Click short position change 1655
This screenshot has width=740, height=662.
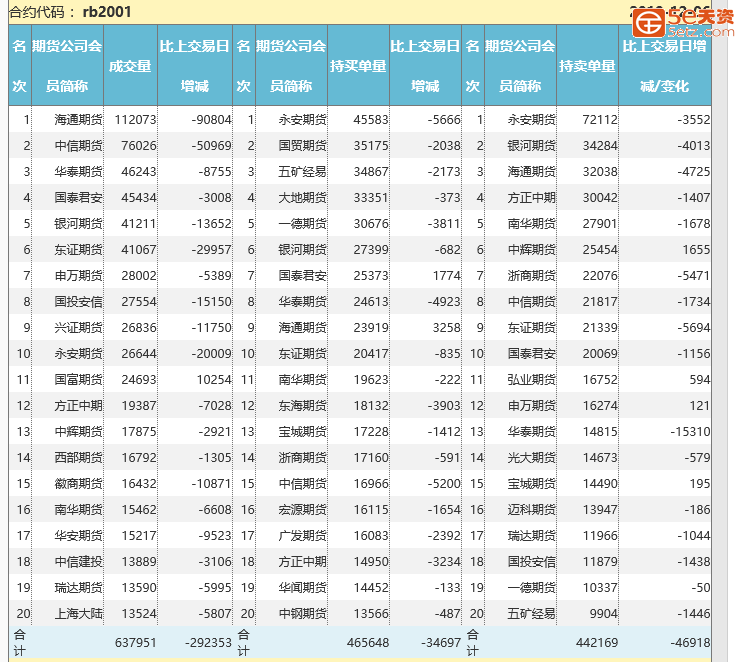coord(696,250)
